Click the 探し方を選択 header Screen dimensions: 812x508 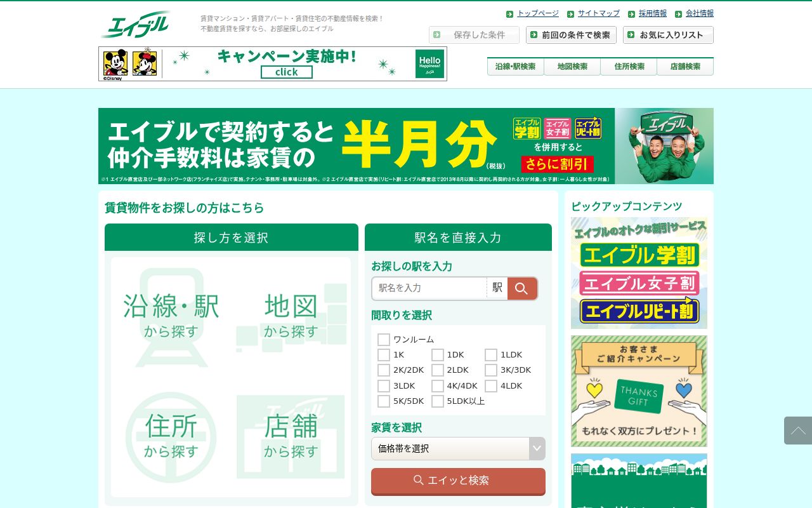232,237
